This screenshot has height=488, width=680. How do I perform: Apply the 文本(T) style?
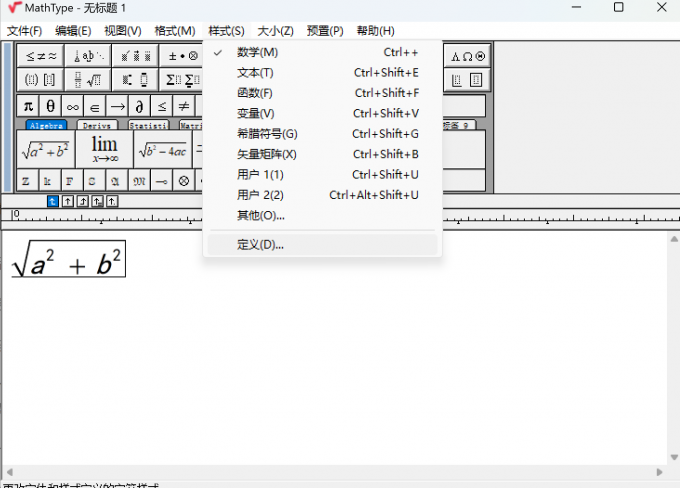point(322,73)
